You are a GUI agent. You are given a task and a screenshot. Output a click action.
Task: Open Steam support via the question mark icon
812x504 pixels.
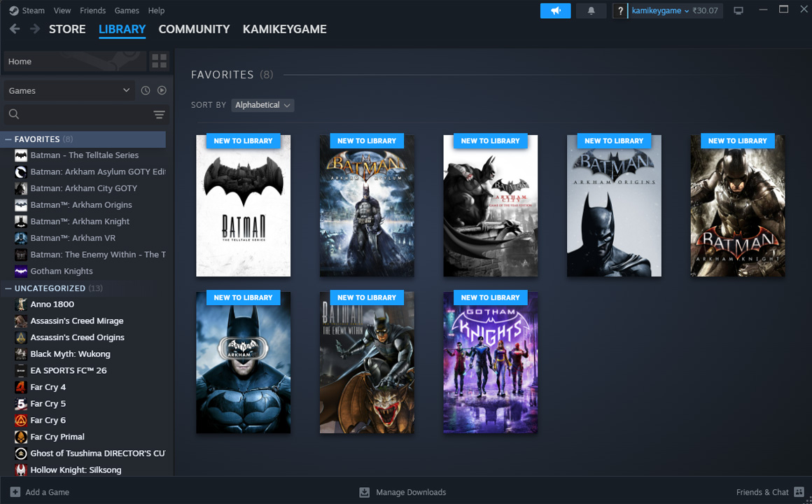click(620, 10)
